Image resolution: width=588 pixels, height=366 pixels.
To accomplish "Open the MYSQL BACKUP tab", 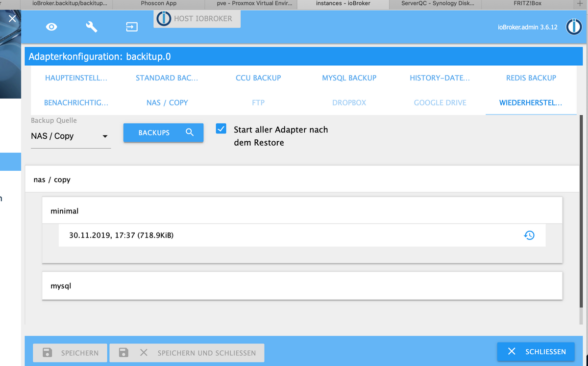I will pyautogui.click(x=349, y=78).
